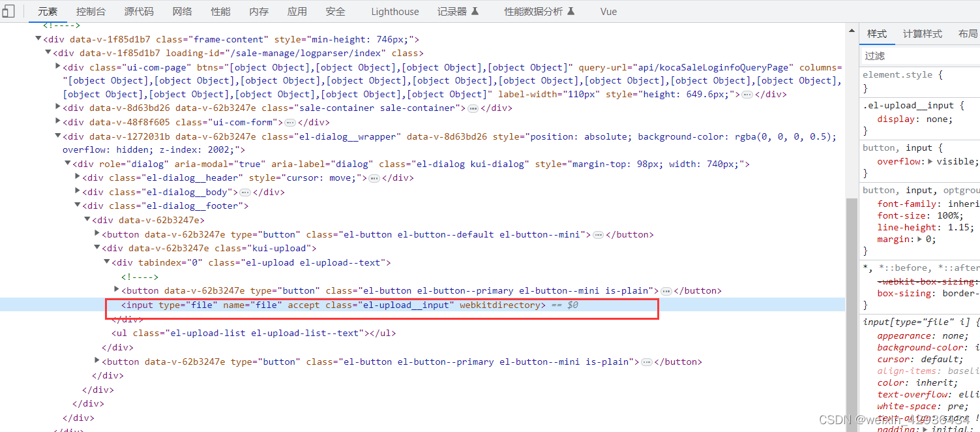Collapse the el-upload el-upload--text div node
Image resolution: width=980 pixels, height=432 pixels.
point(106,262)
